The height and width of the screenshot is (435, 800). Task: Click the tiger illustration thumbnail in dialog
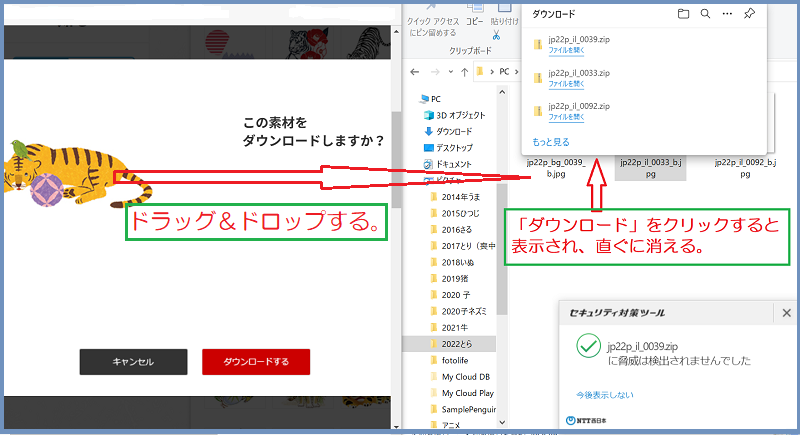(77, 173)
